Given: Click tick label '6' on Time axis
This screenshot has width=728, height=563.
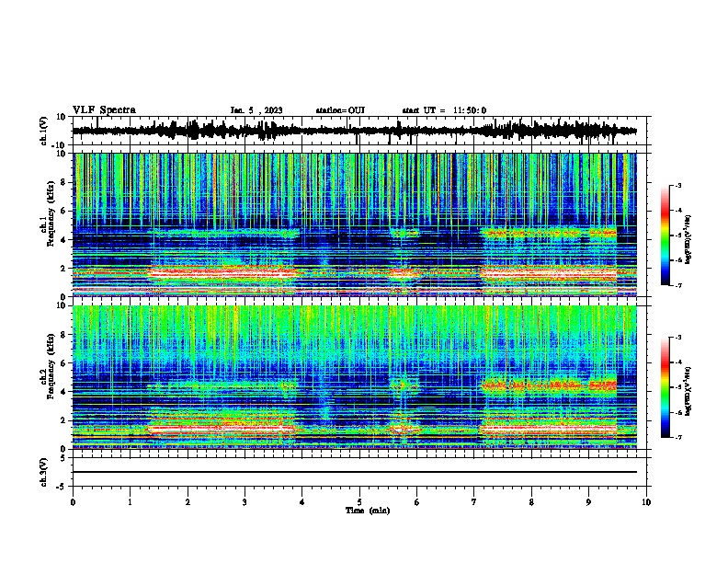Looking at the screenshot, I should pyautogui.click(x=417, y=502).
